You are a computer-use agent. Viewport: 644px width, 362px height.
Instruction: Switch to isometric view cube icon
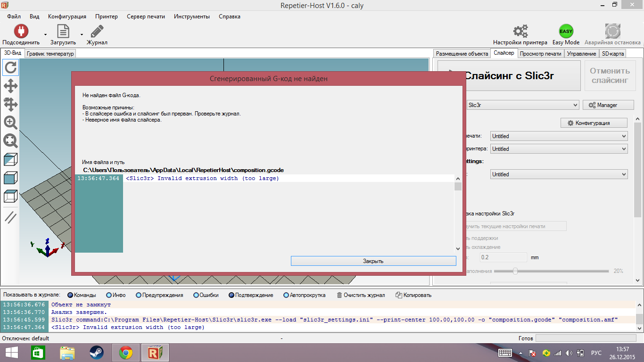coord(10,159)
